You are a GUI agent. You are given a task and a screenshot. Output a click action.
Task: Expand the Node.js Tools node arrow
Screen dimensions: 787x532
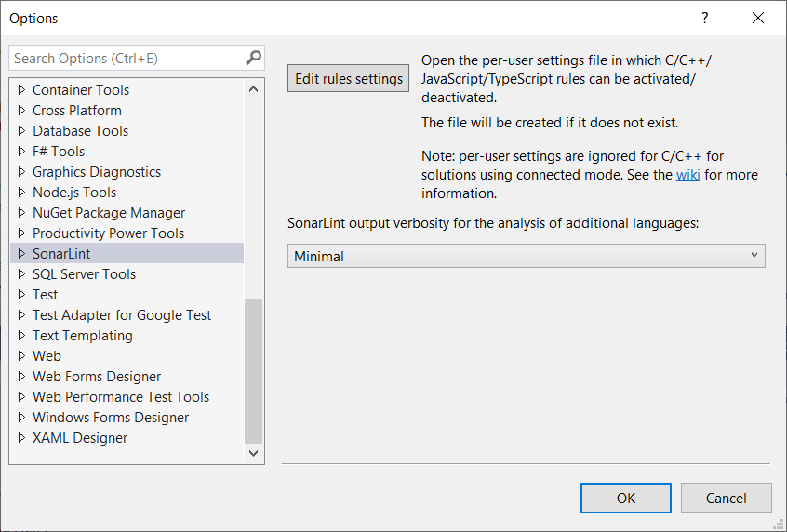pyautogui.click(x=21, y=193)
